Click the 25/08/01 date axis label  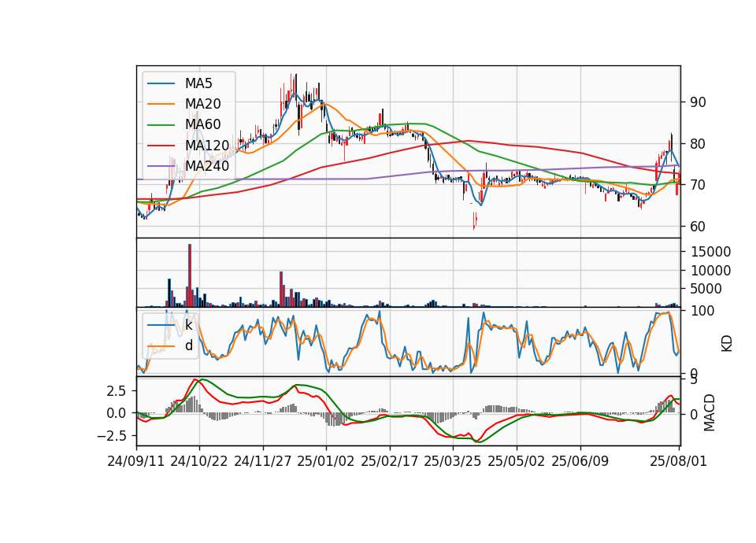point(678,461)
